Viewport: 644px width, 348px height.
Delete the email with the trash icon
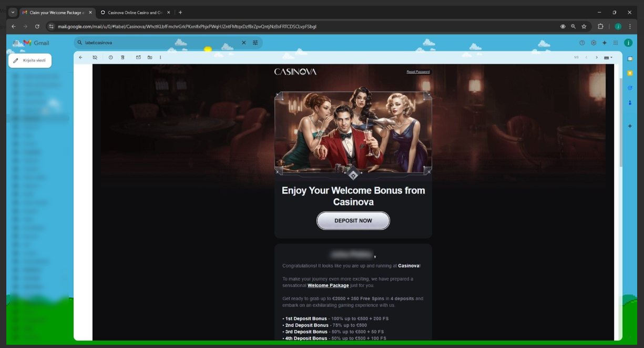tap(122, 57)
